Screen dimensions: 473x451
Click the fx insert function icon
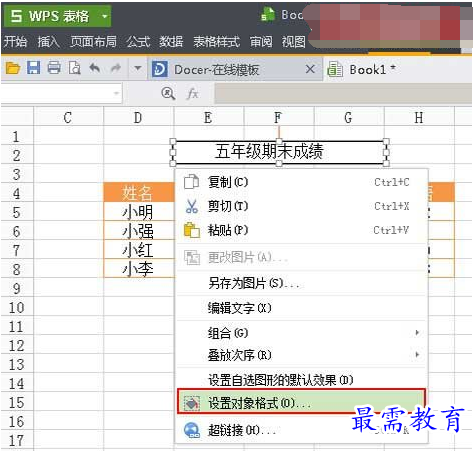tap(193, 94)
